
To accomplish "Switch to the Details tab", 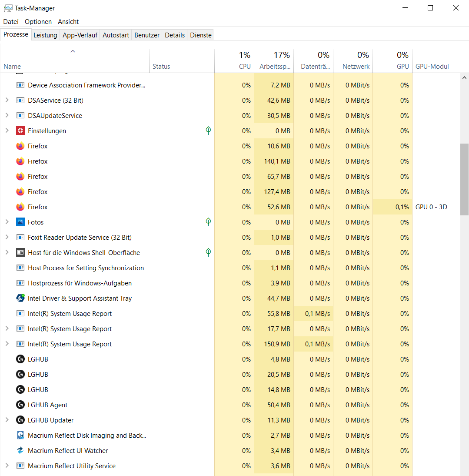I will 175,35.
